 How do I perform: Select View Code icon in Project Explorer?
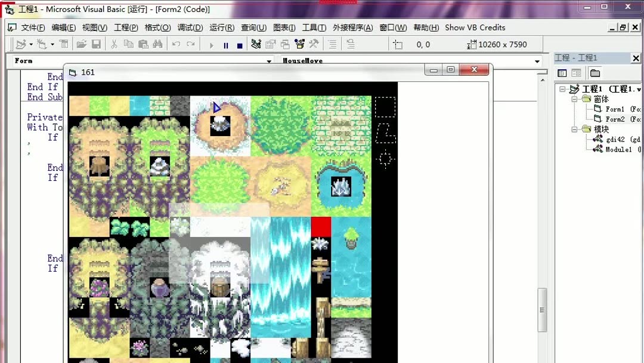tap(561, 73)
